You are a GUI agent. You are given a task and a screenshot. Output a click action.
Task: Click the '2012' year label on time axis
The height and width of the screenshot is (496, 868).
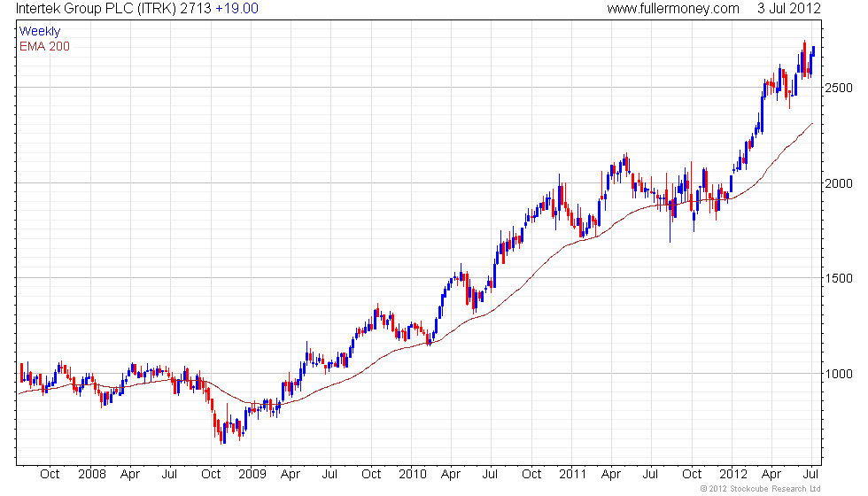click(x=733, y=474)
